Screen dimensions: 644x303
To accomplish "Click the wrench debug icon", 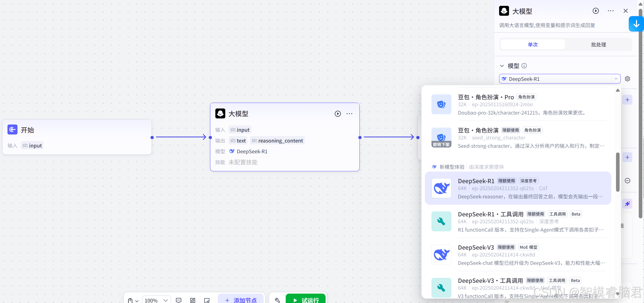I will tap(277, 300).
